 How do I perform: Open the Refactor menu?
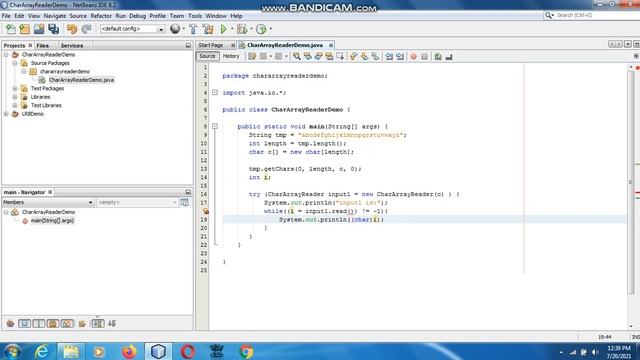click(x=101, y=16)
